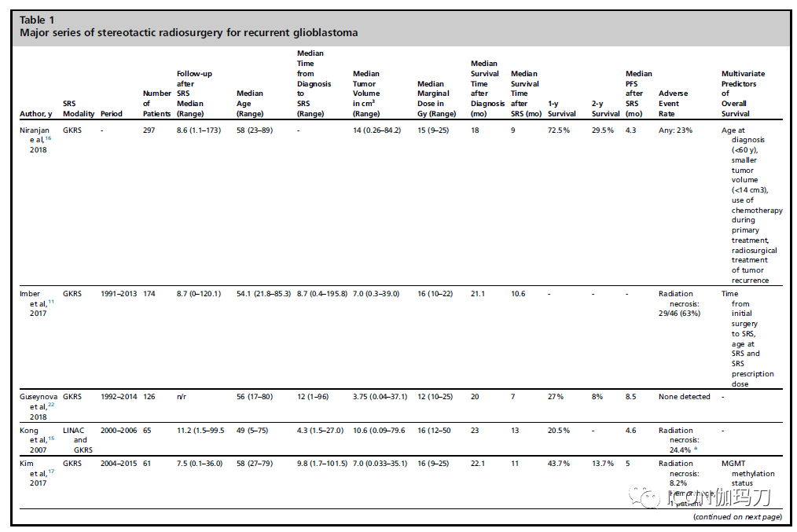Screen dimensions: 797x532
Task: Open citation 16 beside Niranjan et al
Action: click(52, 138)
